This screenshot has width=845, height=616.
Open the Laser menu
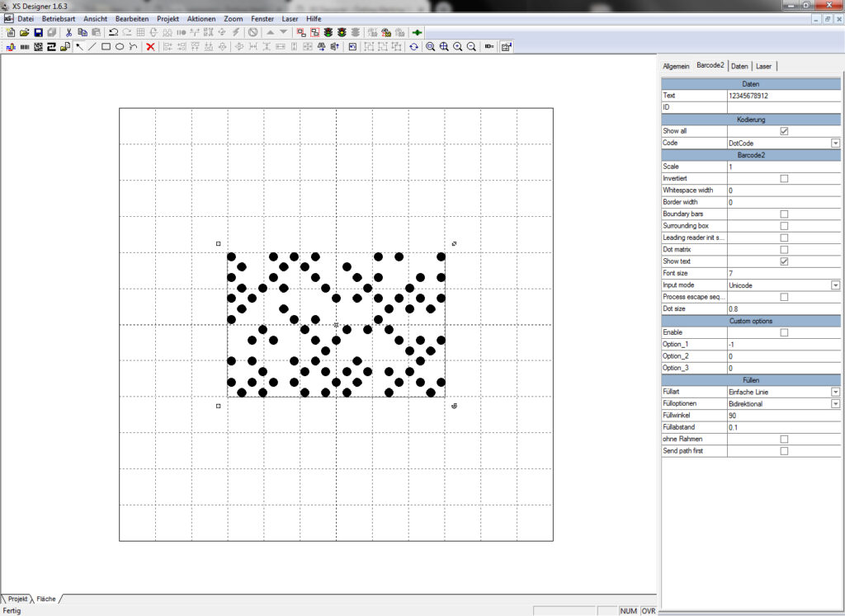click(290, 18)
